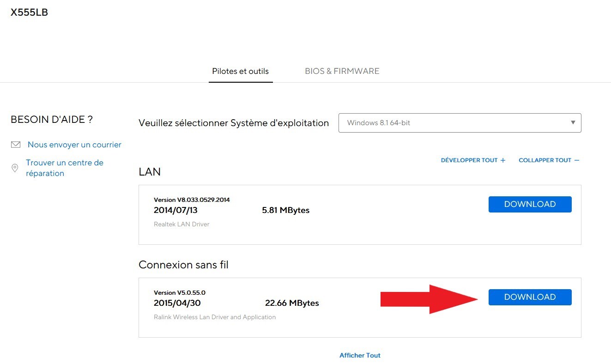The image size is (611, 364).
Task: Expand all sections with DÉVELOPPER TOUT text
Action: 469,160
